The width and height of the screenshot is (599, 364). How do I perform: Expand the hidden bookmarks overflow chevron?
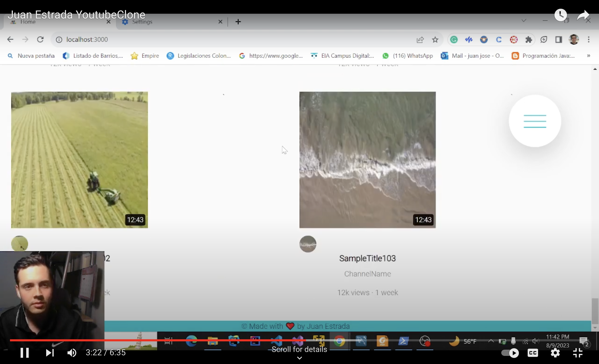(x=588, y=56)
